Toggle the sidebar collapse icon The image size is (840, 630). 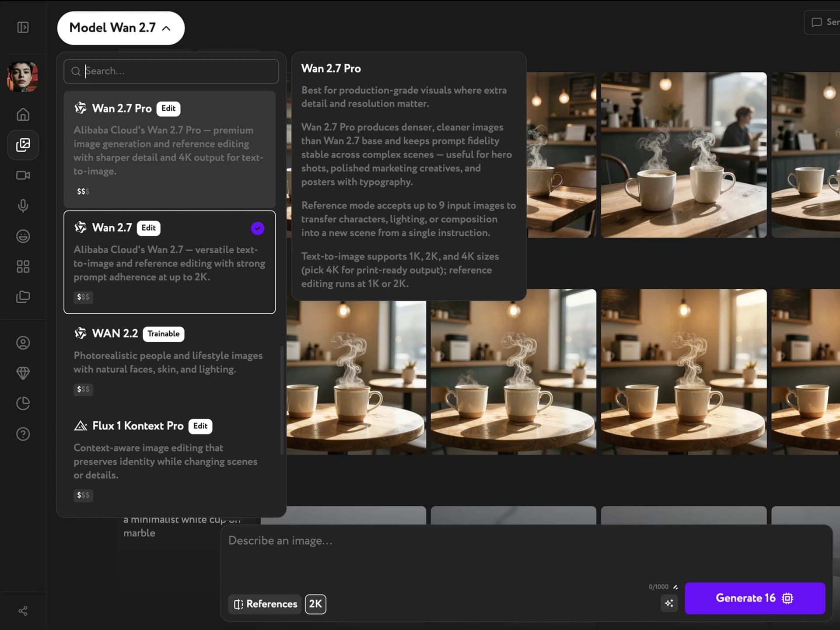[x=23, y=27]
